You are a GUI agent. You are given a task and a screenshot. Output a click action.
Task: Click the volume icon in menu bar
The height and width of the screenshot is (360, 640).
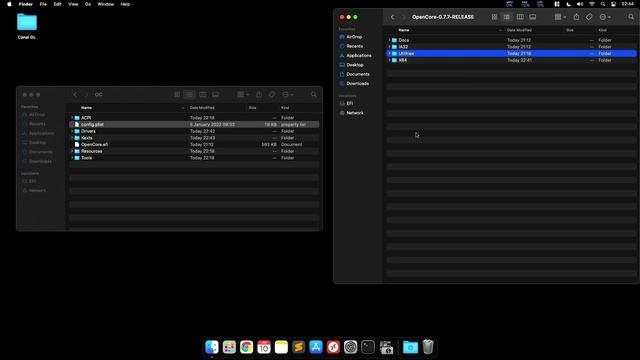coord(580,4)
